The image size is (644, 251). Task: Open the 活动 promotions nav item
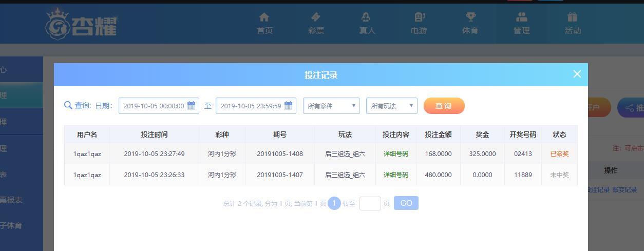point(573,24)
